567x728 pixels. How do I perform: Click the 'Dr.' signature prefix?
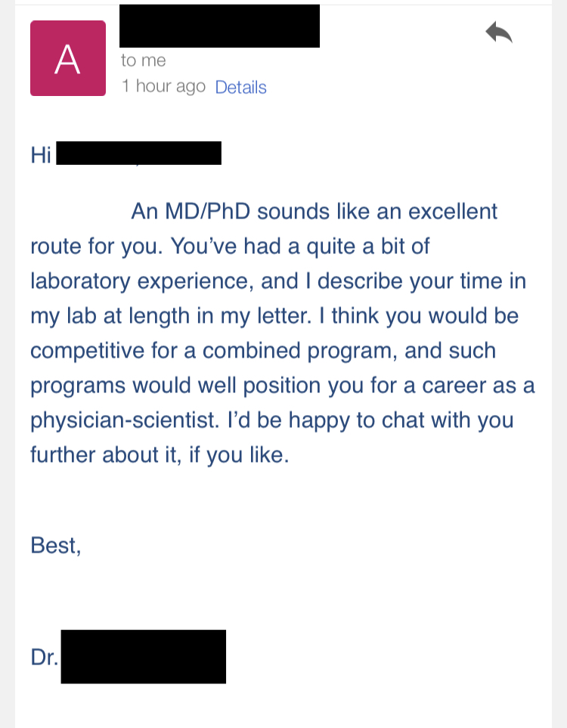[45, 658]
